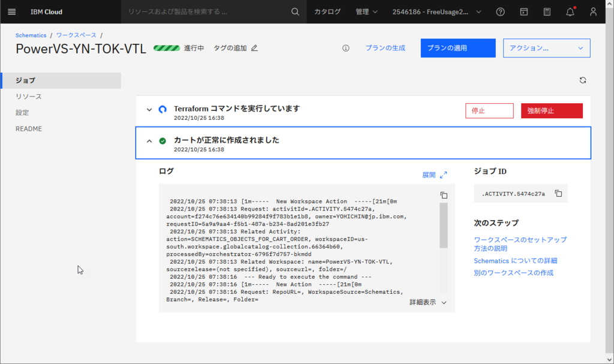614x364 pixels.
Task: Click the log panel scrollbar thumb
Action: [443, 225]
